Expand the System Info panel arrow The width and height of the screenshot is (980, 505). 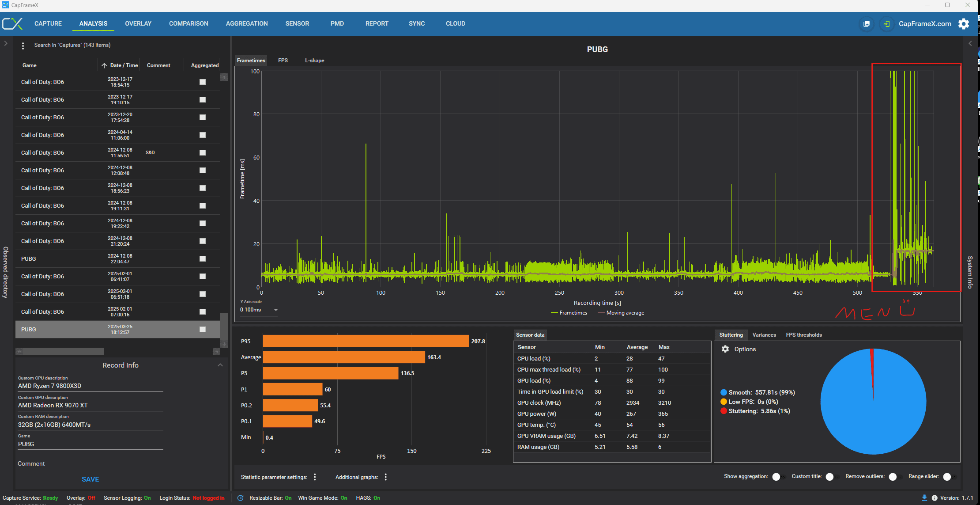[970, 43]
